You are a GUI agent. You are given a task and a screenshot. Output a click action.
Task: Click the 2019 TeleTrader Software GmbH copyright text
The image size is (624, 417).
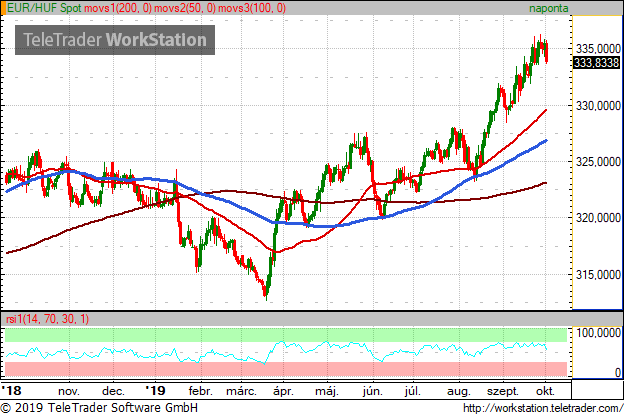click(99, 408)
